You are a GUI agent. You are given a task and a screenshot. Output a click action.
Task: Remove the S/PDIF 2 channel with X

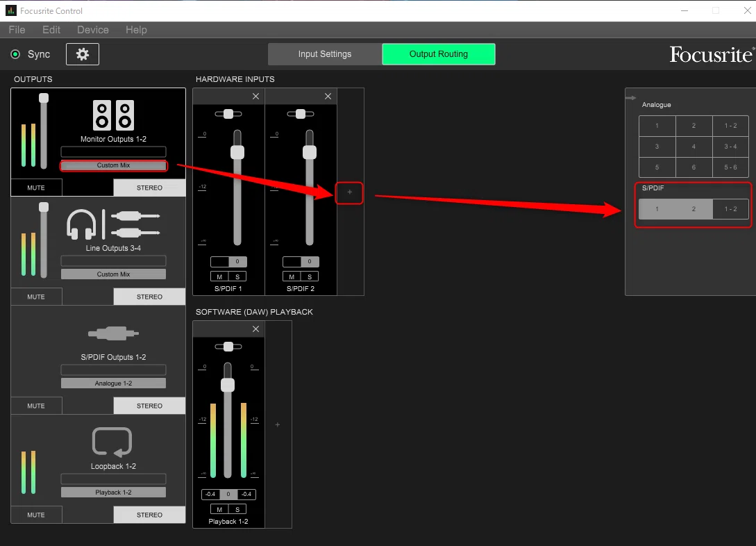(x=328, y=97)
